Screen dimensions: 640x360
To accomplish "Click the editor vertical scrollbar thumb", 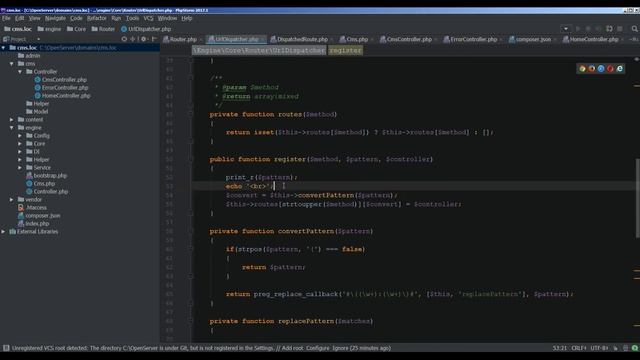I will coord(637,198).
